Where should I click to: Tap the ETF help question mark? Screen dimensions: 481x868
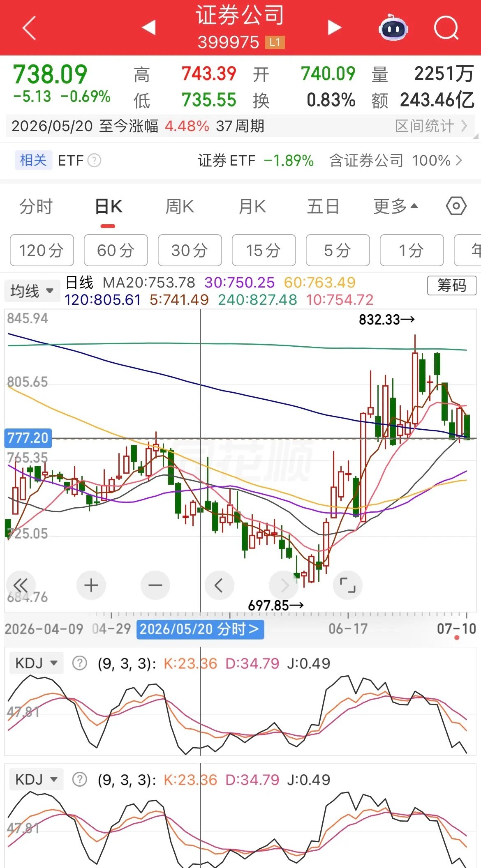95,160
